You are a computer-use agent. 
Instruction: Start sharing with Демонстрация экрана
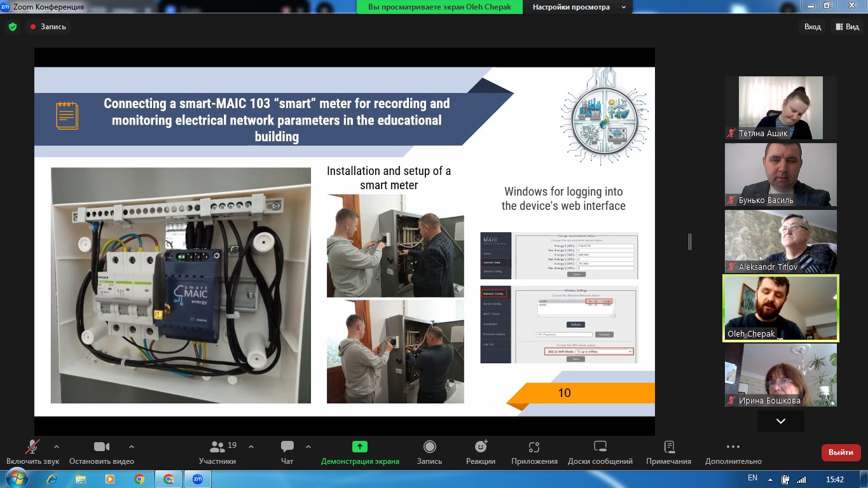point(360,452)
